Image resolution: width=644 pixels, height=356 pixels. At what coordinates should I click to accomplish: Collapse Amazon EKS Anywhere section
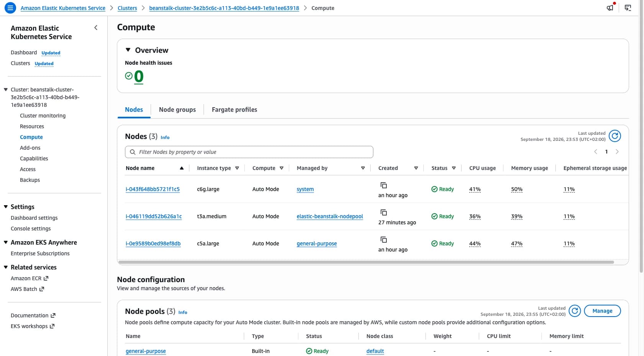click(x=6, y=242)
